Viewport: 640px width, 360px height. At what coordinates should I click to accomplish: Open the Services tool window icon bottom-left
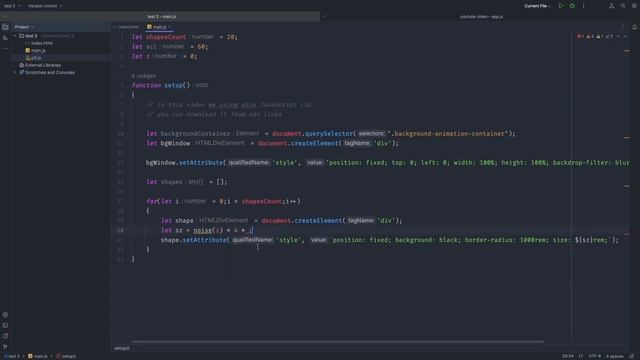pos(5,315)
